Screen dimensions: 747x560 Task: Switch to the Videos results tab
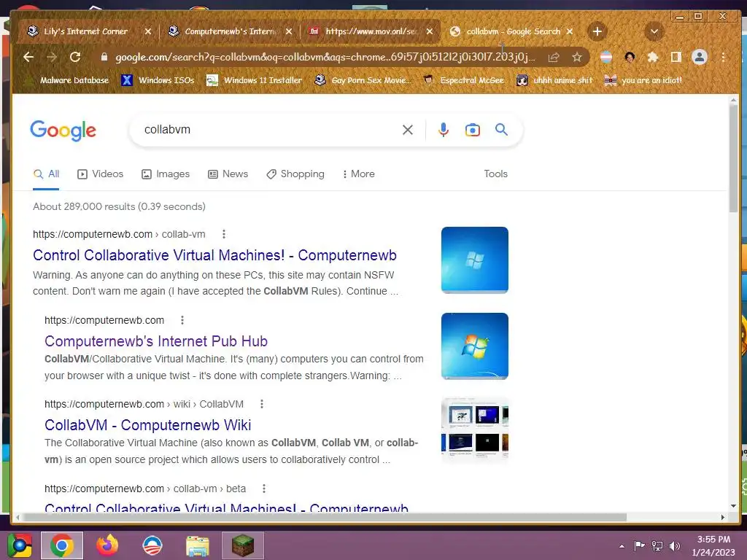(100, 174)
